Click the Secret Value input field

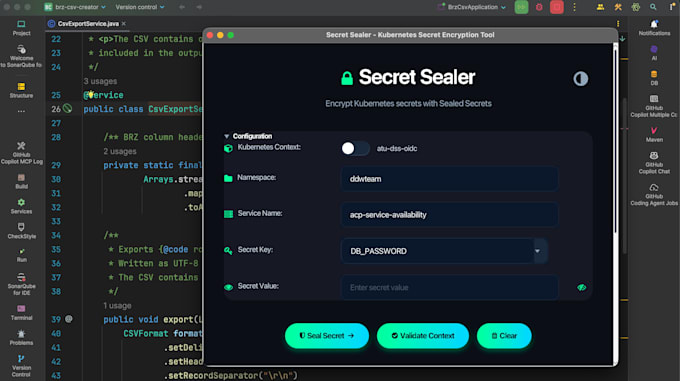pyautogui.click(x=449, y=287)
